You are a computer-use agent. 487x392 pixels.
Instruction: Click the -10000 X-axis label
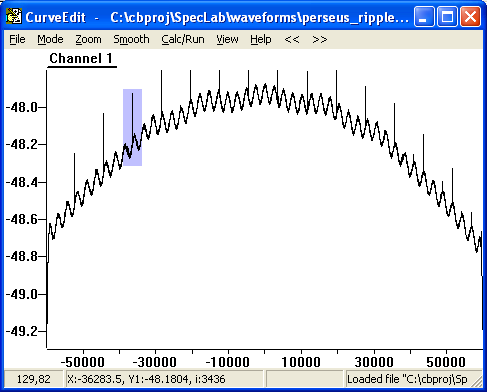tap(227, 362)
